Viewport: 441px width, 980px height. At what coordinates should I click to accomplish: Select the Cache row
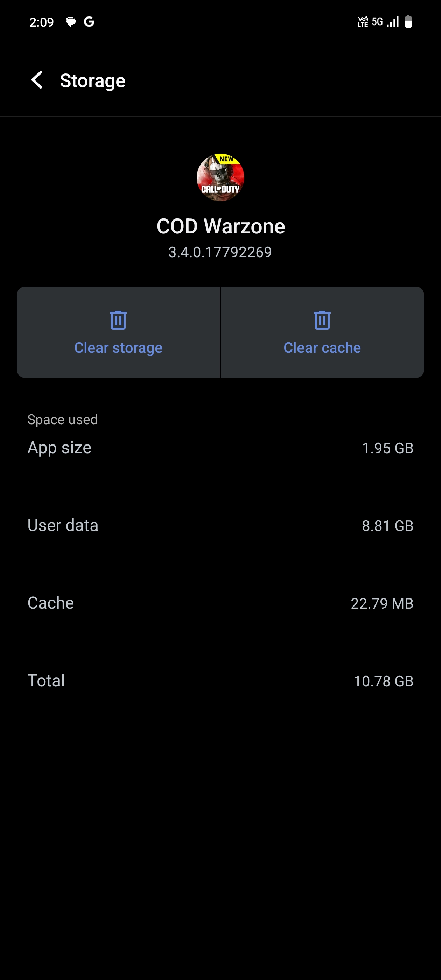tap(220, 603)
